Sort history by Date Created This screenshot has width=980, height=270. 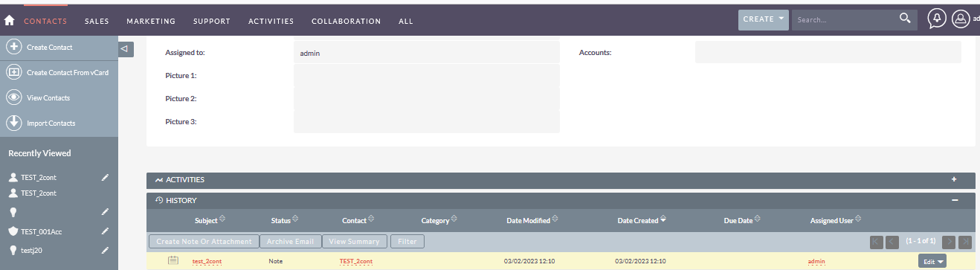[642, 220]
